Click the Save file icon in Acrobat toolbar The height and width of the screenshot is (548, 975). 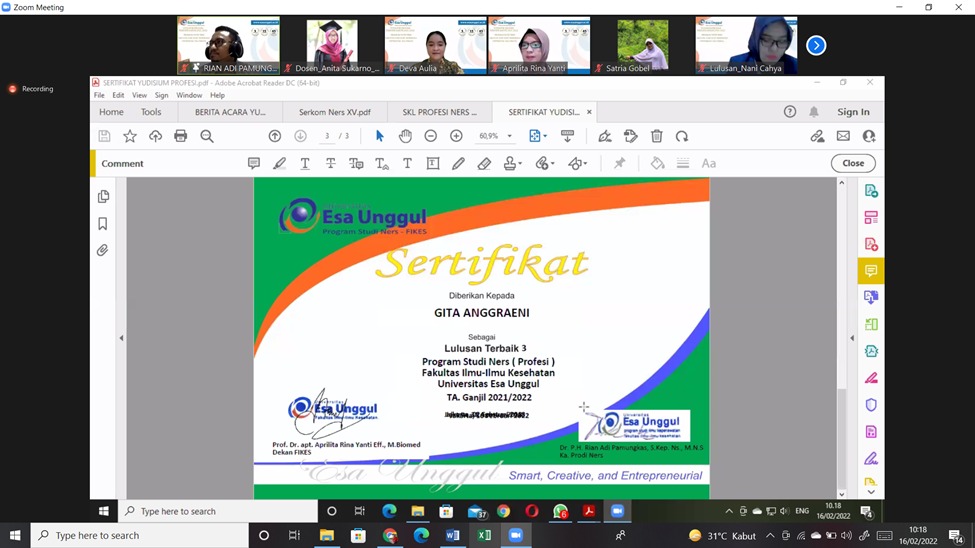(x=104, y=136)
